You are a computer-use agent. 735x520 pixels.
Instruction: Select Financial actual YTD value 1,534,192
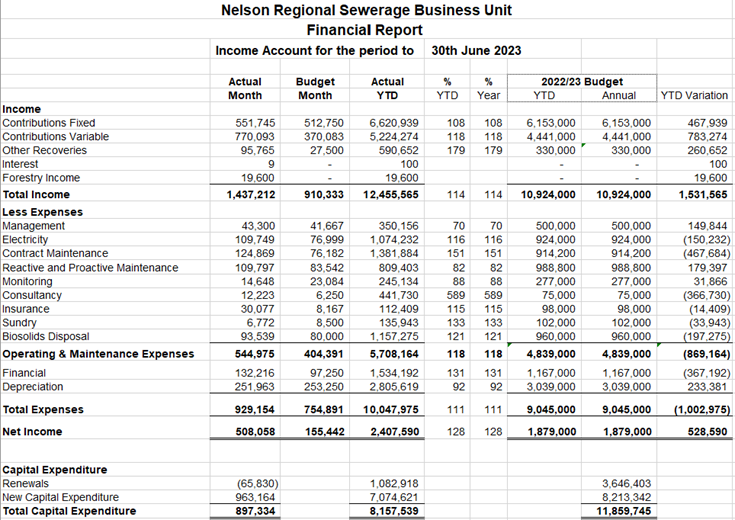click(x=394, y=373)
